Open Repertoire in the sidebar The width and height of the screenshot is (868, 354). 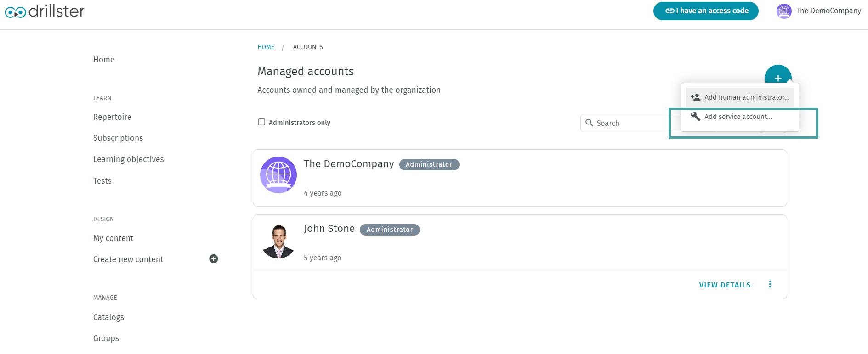112,117
